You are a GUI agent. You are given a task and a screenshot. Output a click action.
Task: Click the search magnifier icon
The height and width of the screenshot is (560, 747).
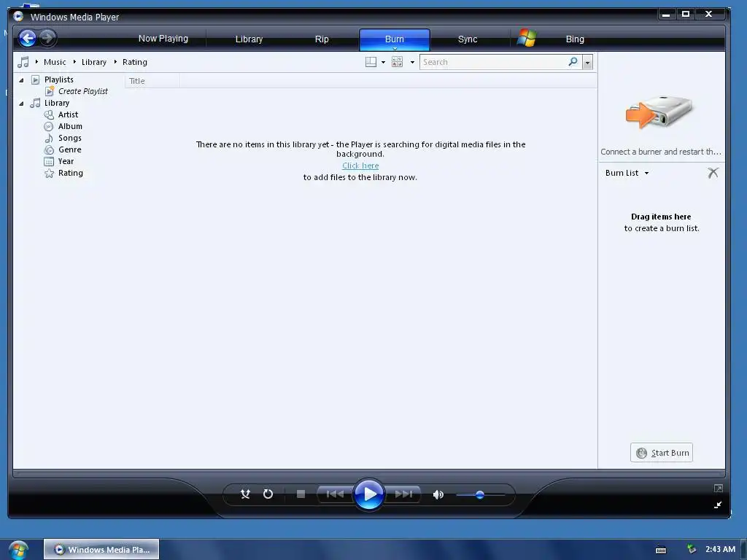point(573,61)
